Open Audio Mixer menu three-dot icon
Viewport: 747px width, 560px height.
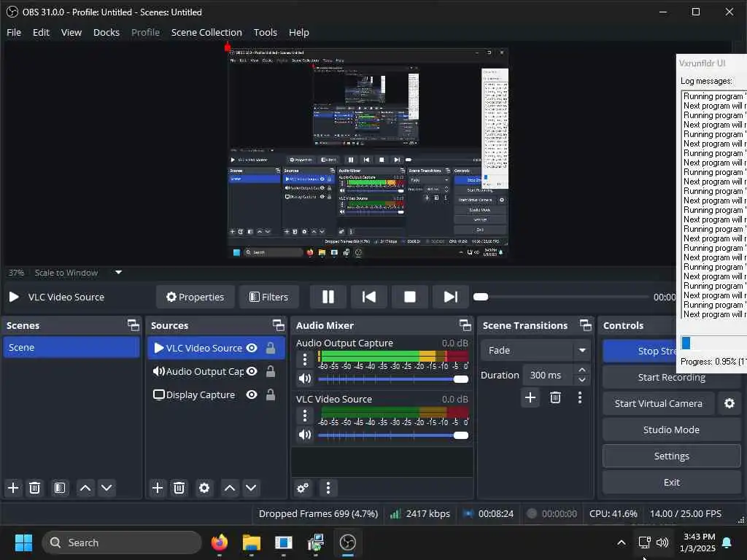328,488
